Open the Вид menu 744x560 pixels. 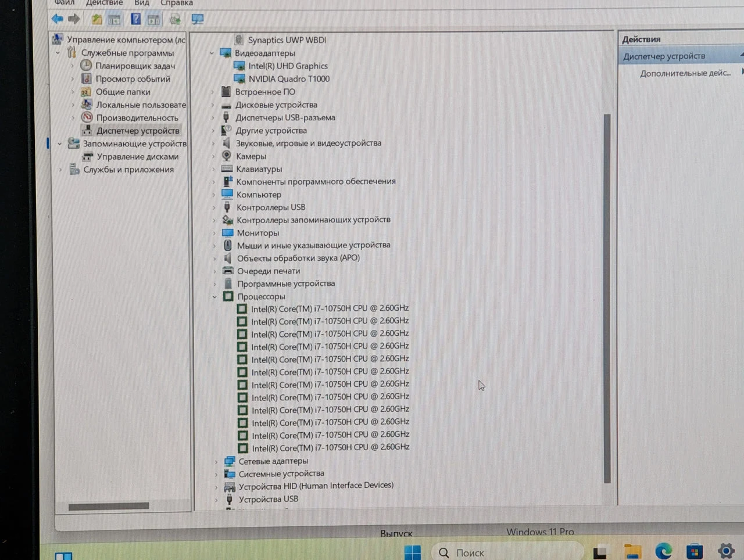142,3
